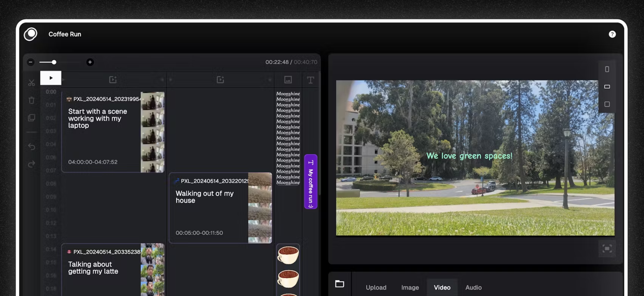Screen dimensions: 644x296
Task: Select the scissors cut tool
Action: tap(31, 83)
